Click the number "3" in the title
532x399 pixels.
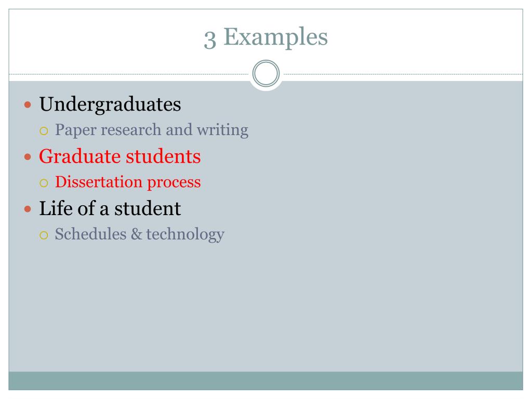click(210, 40)
